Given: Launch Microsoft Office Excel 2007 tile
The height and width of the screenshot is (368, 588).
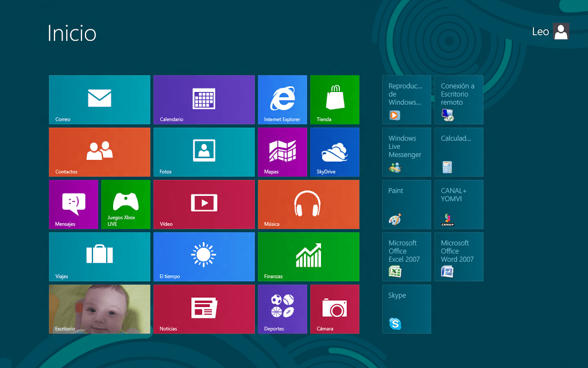Looking at the screenshot, I should (x=407, y=257).
